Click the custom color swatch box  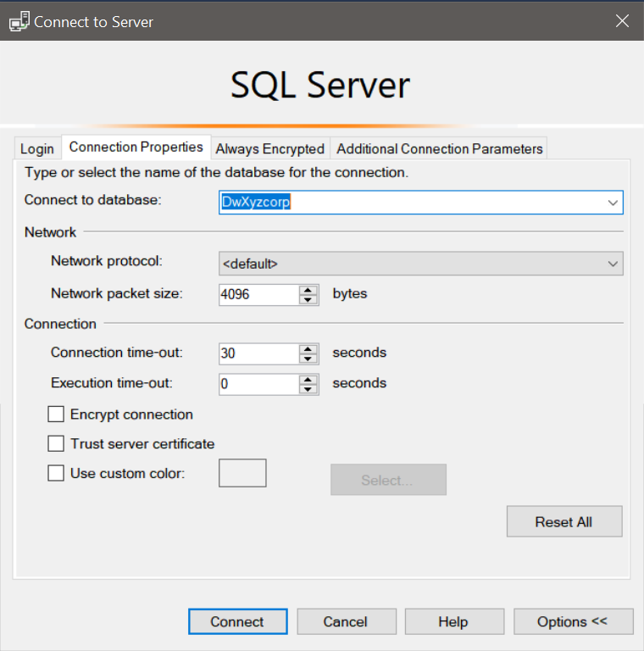[242, 473]
